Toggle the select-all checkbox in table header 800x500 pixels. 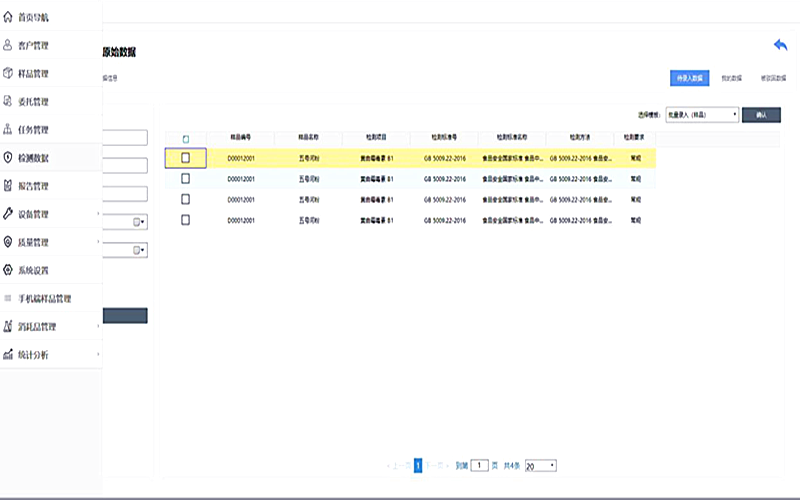coord(185,139)
